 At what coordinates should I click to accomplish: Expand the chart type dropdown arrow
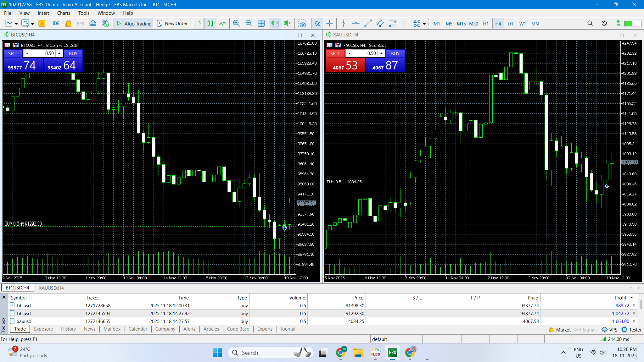16,24
